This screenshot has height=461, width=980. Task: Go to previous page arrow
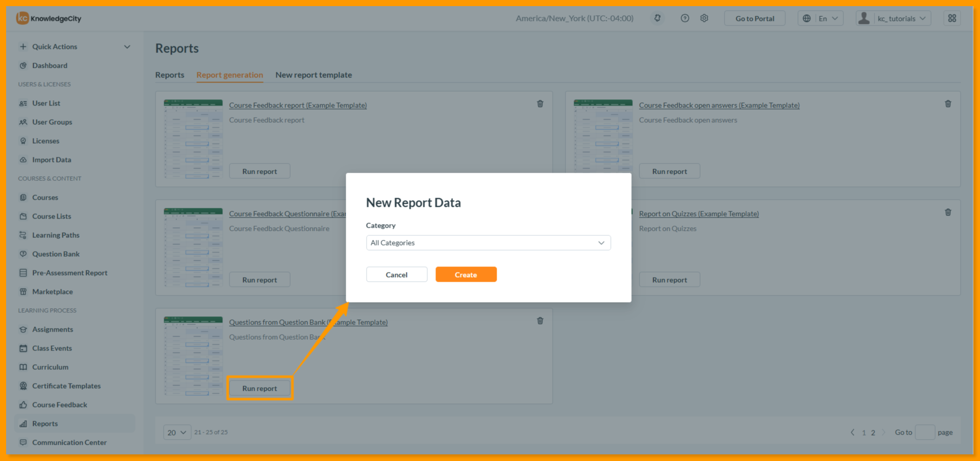tap(853, 432)
